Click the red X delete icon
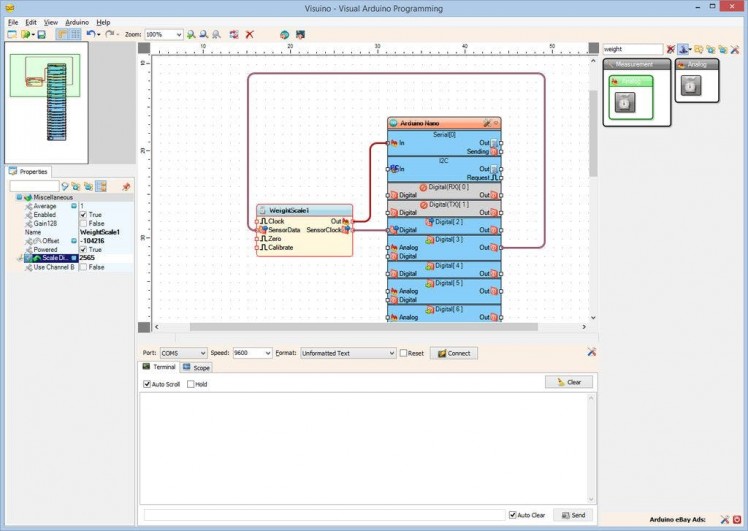The height and width of the screenshot is (531, 748). coord(249,34)
